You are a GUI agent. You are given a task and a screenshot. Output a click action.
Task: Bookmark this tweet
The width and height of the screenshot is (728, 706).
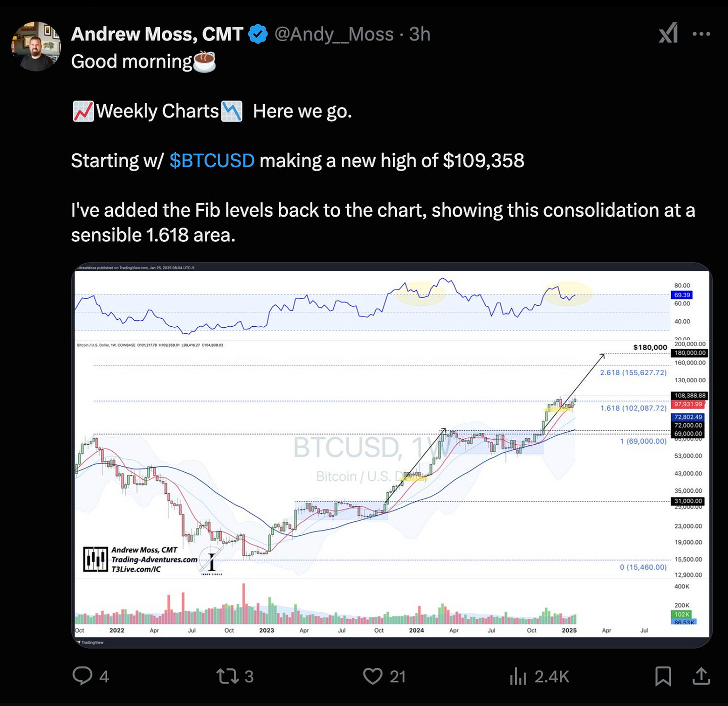[663, 676]
